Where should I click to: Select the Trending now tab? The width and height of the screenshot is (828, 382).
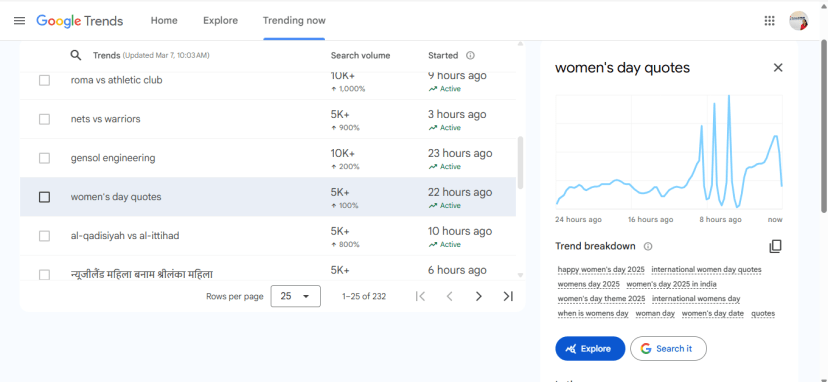point(294,21)
